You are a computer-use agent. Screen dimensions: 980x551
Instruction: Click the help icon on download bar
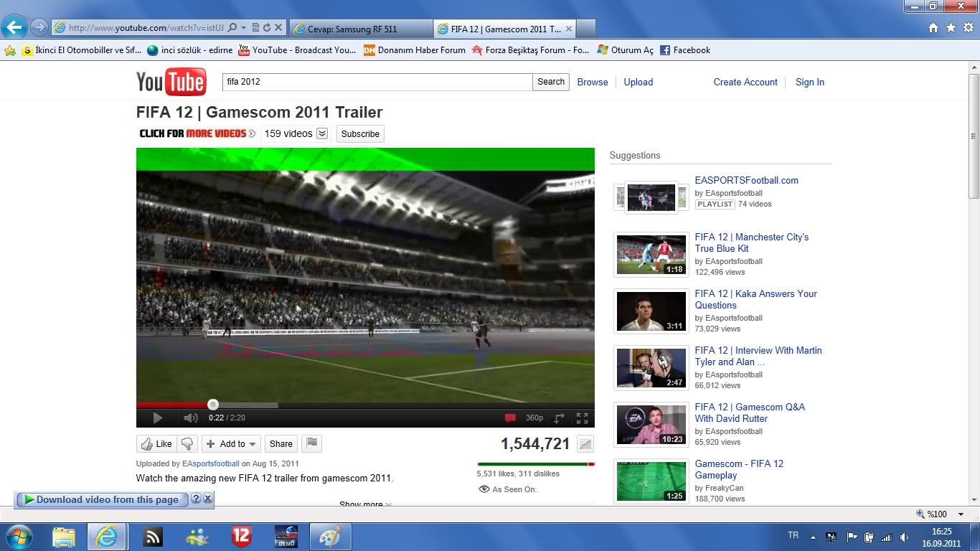(x=195, y=499)
